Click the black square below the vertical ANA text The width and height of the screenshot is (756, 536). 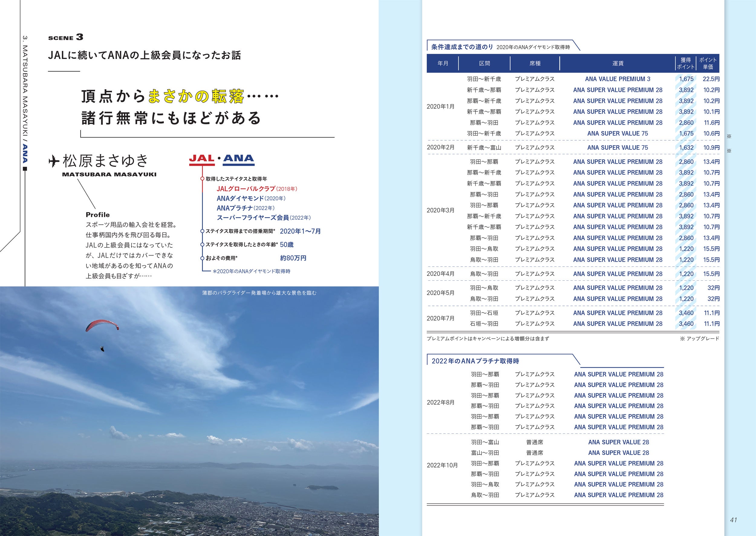(25, 169)
